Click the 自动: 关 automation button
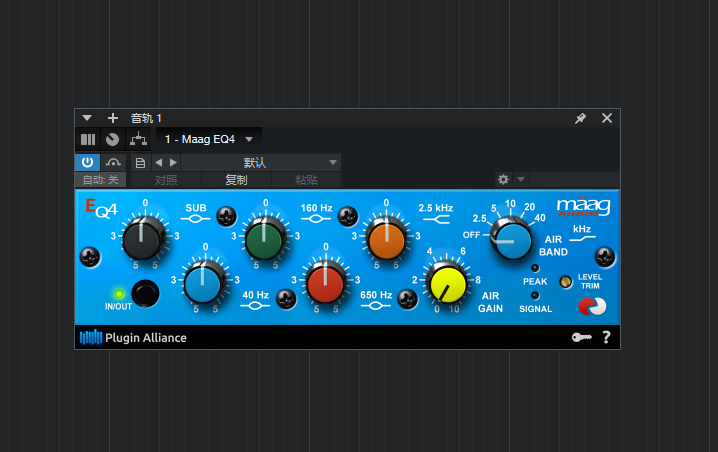 [x=101, y=180]
